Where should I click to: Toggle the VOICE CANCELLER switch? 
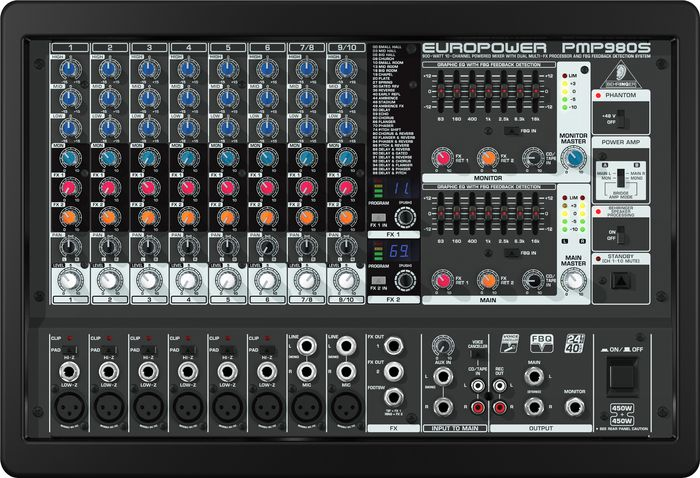pyautogui.click(x=478, y=354)
